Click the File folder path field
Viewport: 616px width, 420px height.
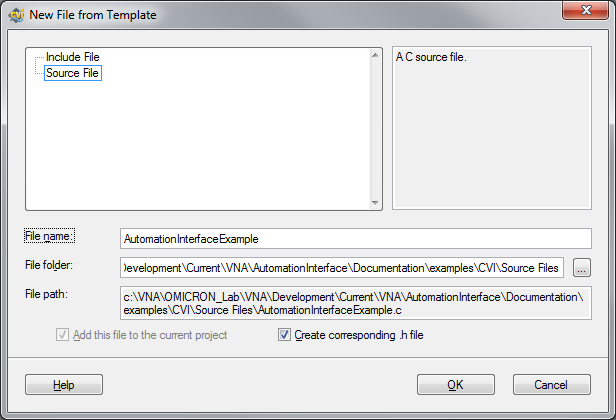(342, 268)
